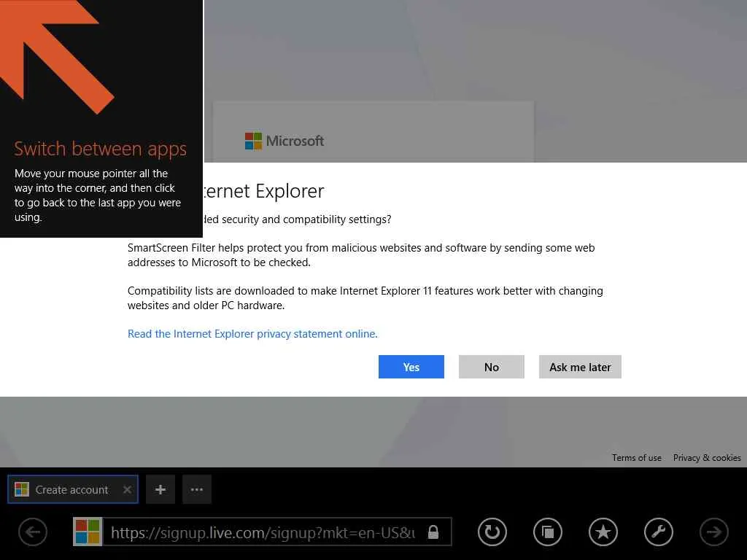Open Favorites with the star icon

click(603, 532)
